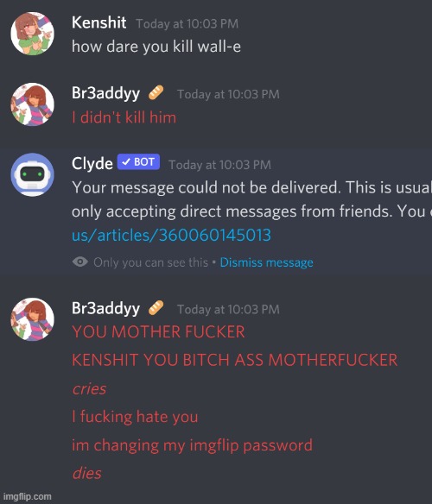Open the Clyde username
The width and height of the screenshot is (432, 504).
tap(92, 164)
